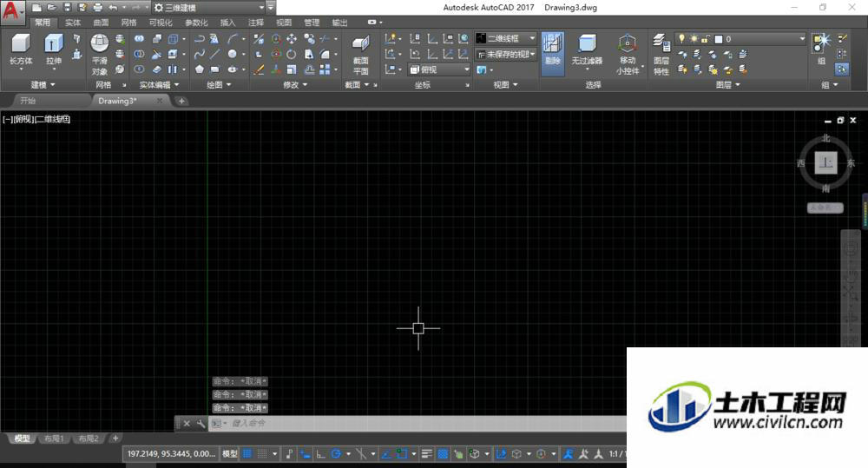The image size is (868, 468).
Task: Click the Open file icon in quick access toolbar
Action: tap(51, 7)
